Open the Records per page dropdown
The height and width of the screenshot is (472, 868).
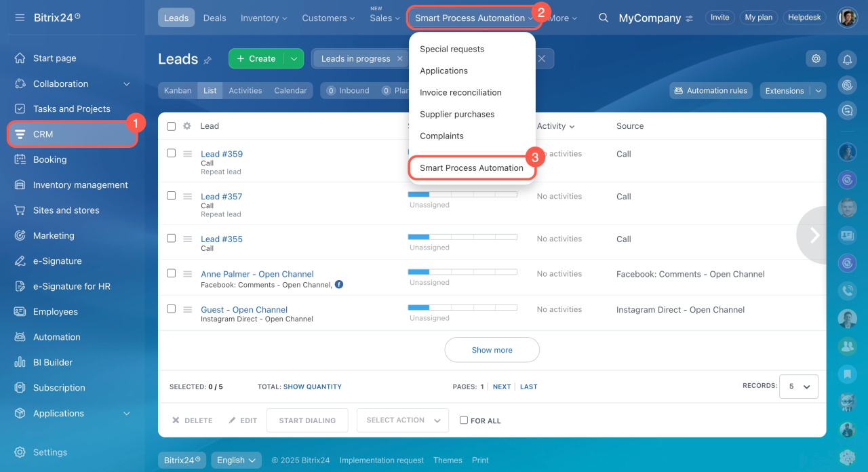coord(798,387)
